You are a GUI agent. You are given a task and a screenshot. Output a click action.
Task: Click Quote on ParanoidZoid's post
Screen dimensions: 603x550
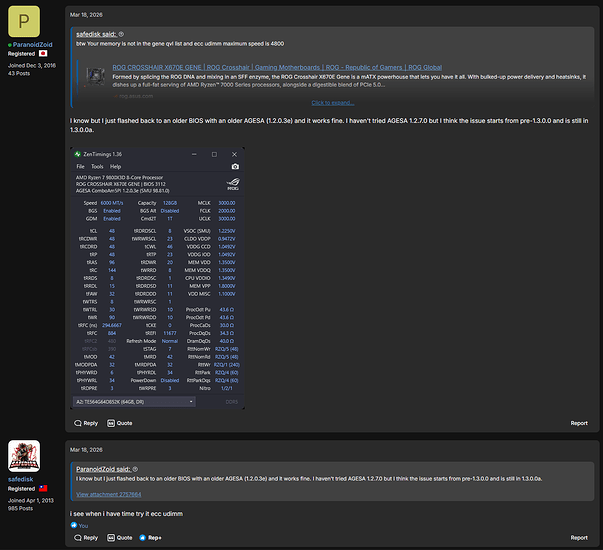click(x=120, y=423)
